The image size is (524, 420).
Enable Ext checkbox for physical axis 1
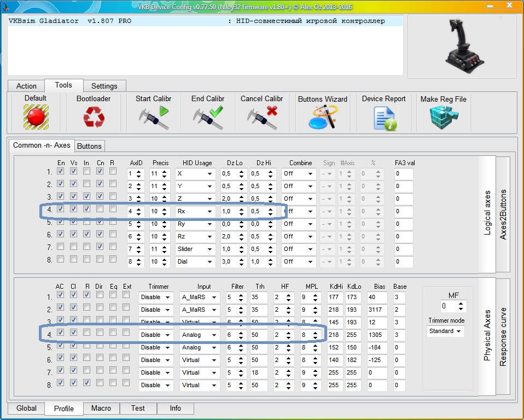pos(126,295)
